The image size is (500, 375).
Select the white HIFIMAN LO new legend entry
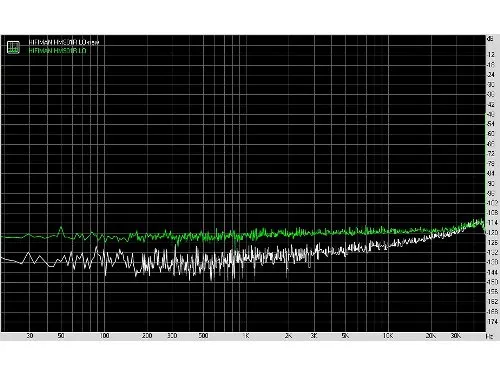point(64,42)
